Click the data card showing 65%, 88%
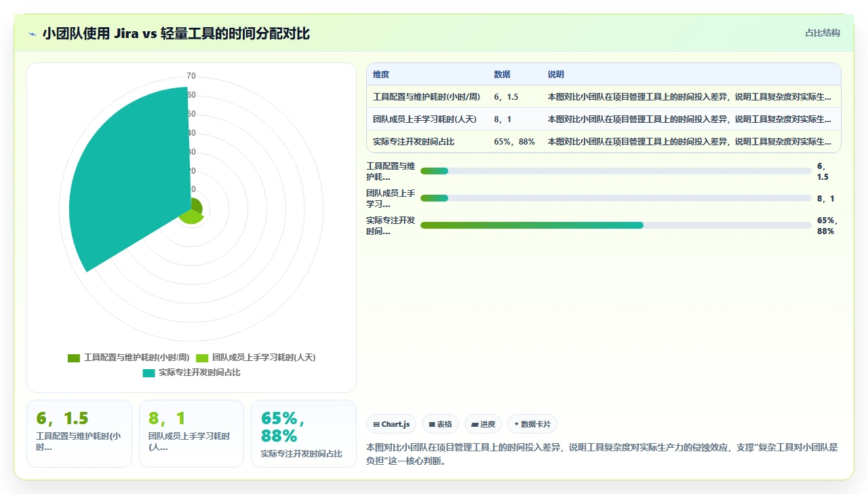 click(304, 434)
